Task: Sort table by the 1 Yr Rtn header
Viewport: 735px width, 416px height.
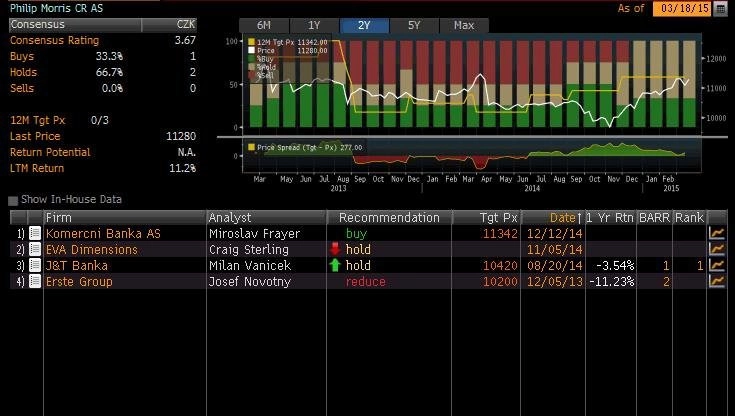Action: coord(611,218)
